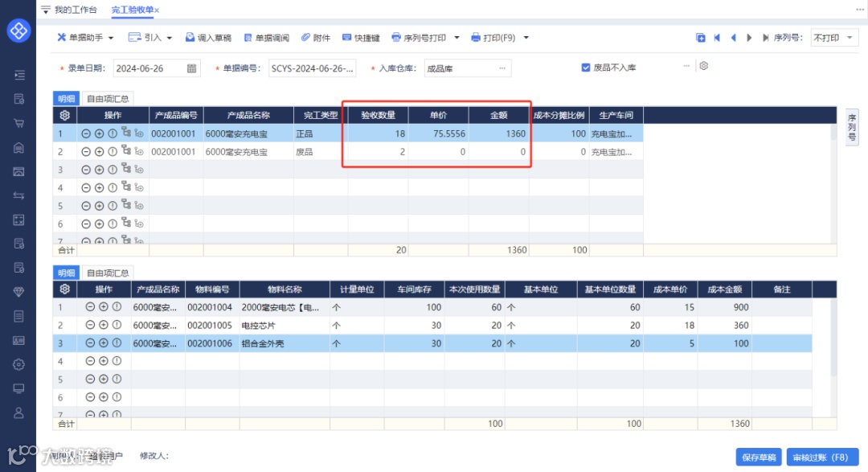The height and width of the screenshot is (472, 868).
Task: Go to the last record navigation arrow
Action: tap(765, 38)
